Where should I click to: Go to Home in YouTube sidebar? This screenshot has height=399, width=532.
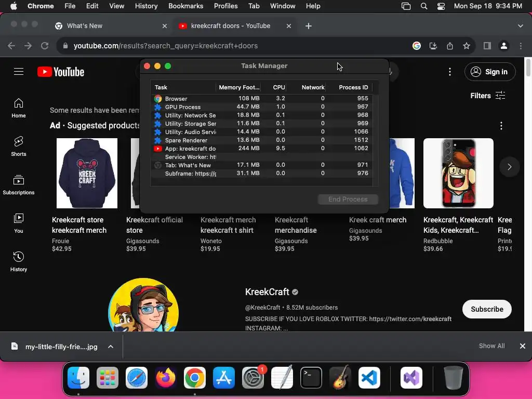[19, 108]
